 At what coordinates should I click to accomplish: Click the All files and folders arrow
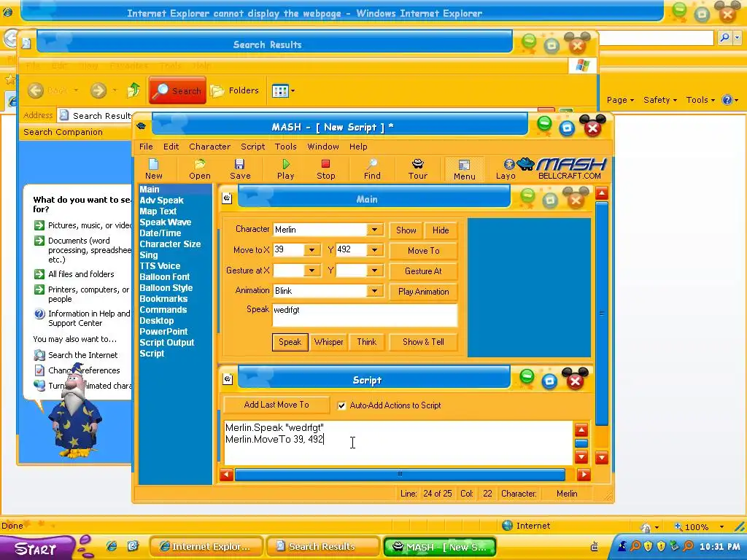[x=39, y=274]
